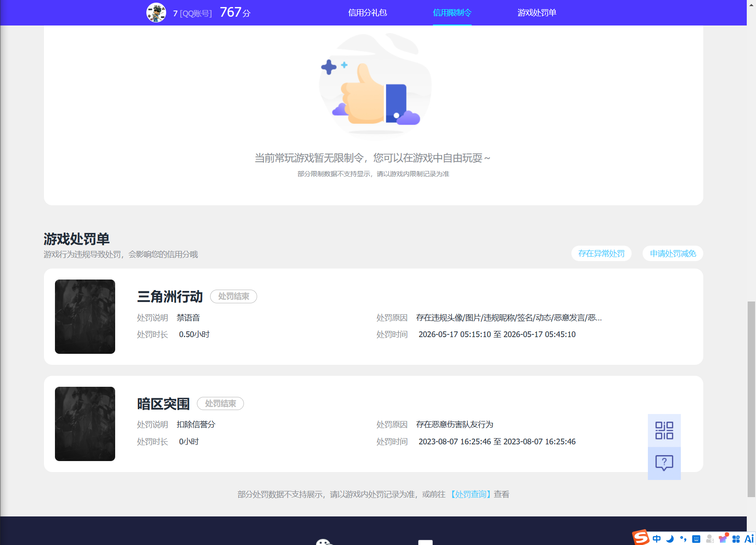Click the 游戏处罚单 section heading

pyautogui.click(x=76, y=239)
